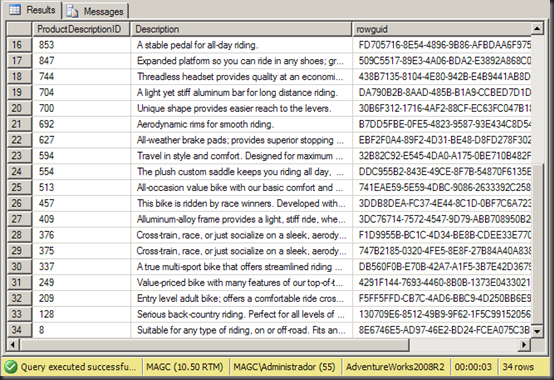Click cell with ID 128
Viewport: 554px width, 380px height.
click(81, 314)
